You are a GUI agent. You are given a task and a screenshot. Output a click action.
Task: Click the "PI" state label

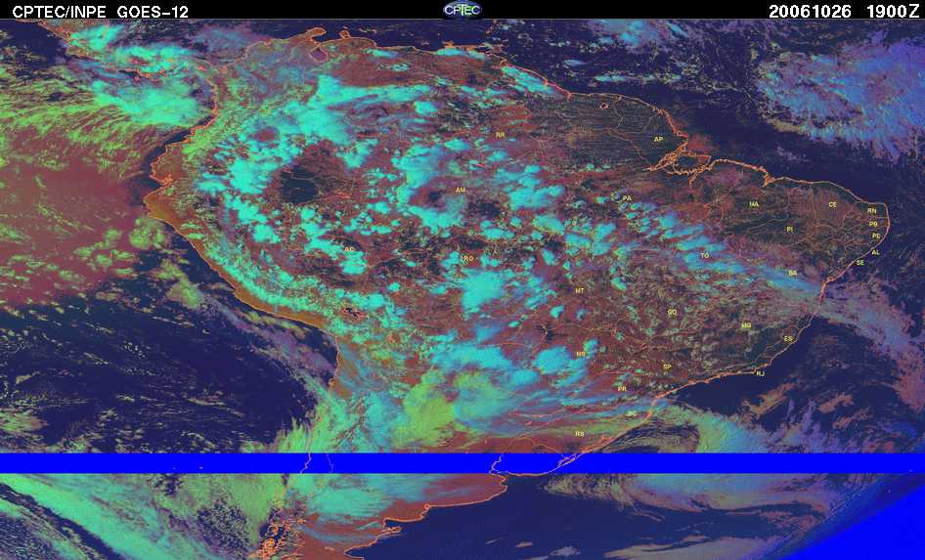click(790, 230)
